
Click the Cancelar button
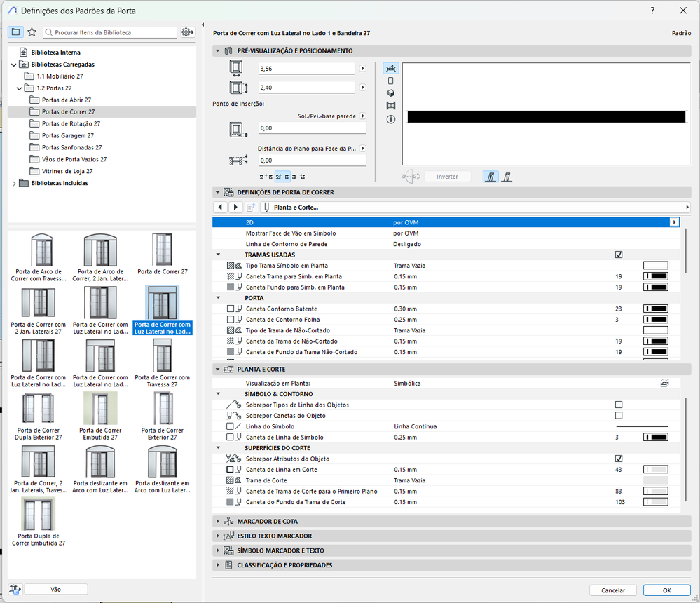(x=613, y=590)
